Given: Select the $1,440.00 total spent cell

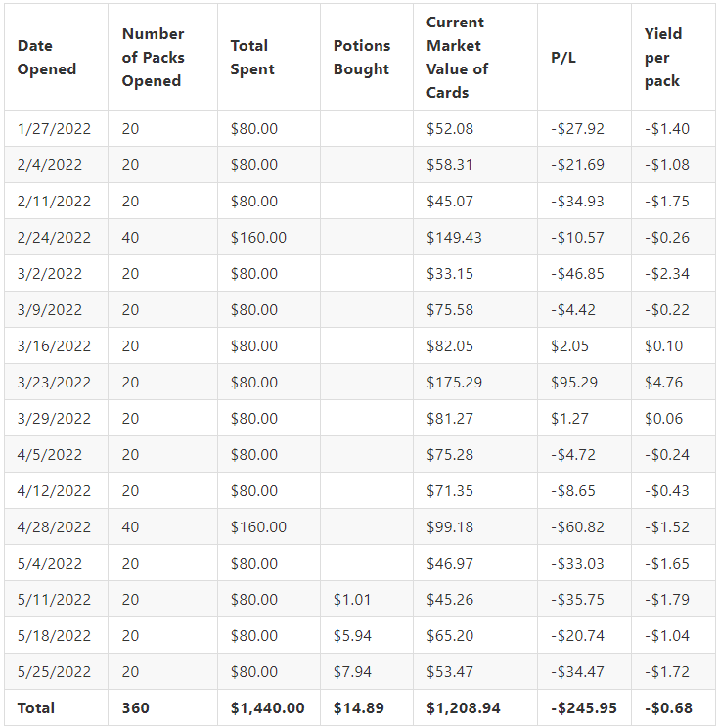Looking at the screenshot, I should (267, 708).
